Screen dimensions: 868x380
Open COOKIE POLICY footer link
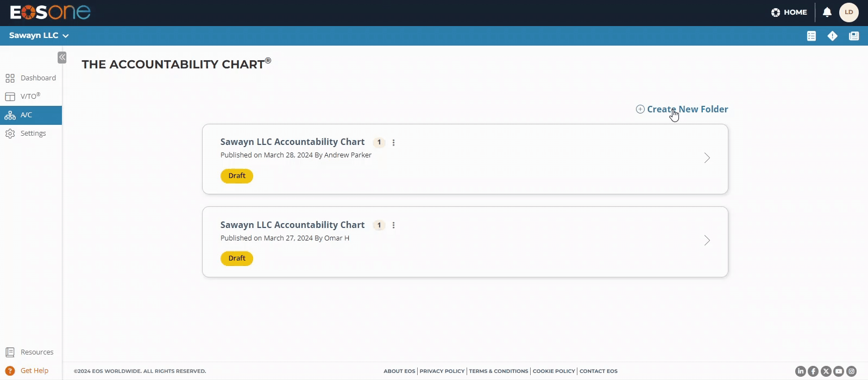(x=553, y=371)
